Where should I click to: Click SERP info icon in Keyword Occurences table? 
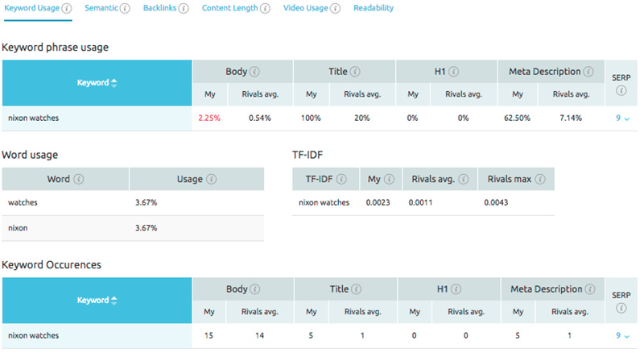pyautogui.click(x=621, y=308)
